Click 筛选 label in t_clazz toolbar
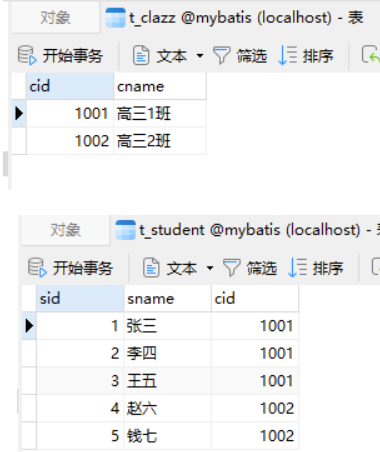Image resolution: width=380 pixels, height=452 pixels. tap(252, 56)
